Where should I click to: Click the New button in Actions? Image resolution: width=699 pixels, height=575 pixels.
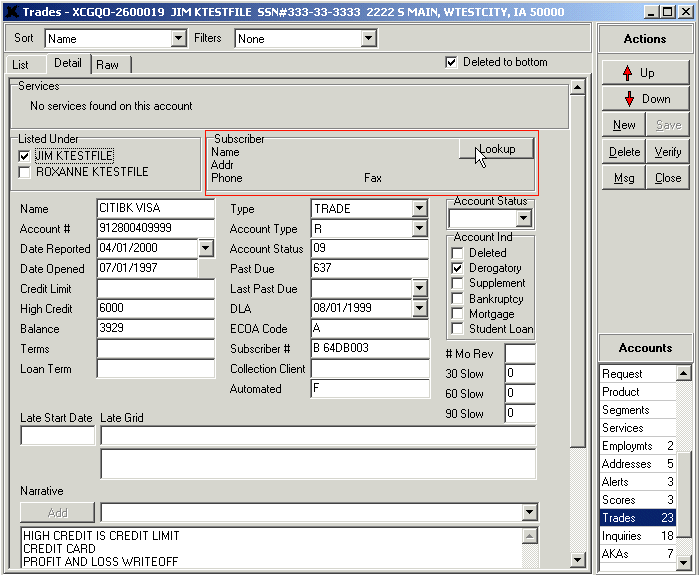(624, 125)
